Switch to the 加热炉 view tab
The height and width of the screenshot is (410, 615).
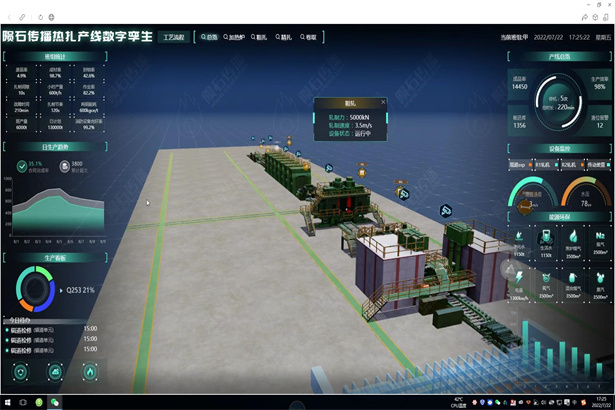coord(234,37)
